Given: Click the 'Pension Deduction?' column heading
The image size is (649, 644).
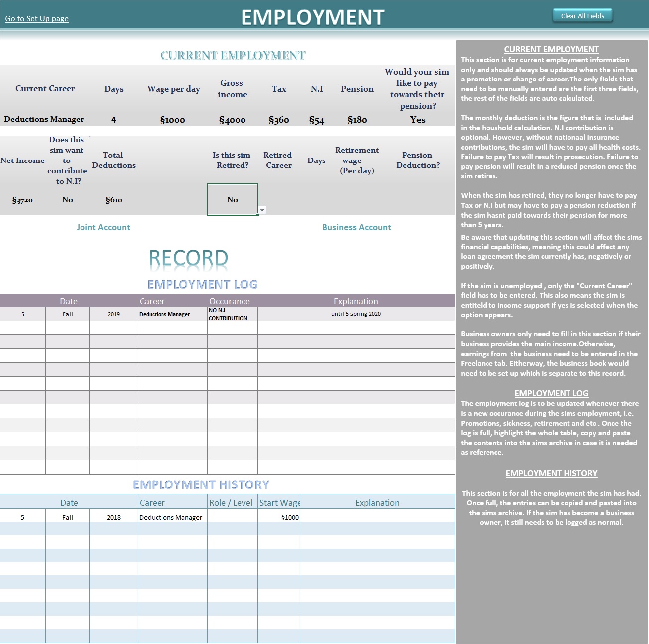Looking at the screenshot, I should (x=418, y=160).
